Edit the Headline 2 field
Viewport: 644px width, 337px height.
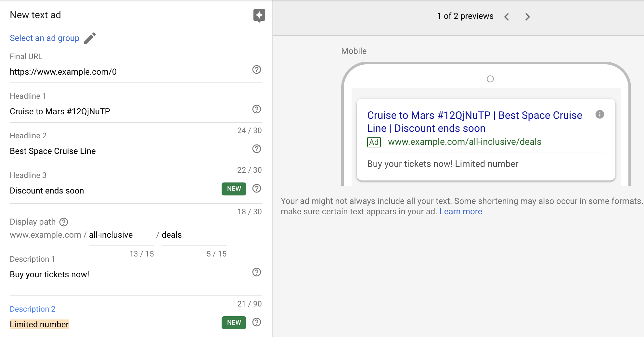click(127, 151)
